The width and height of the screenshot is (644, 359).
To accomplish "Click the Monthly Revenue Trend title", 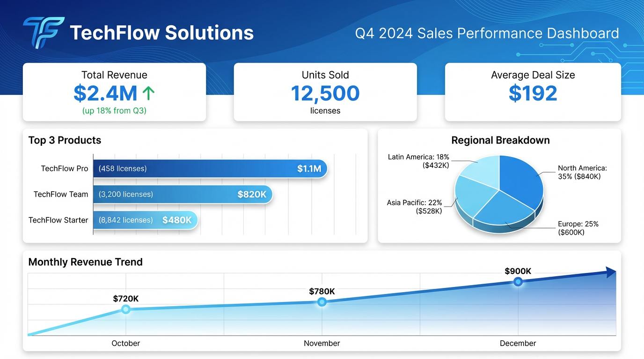I will [x=85, y=262].
